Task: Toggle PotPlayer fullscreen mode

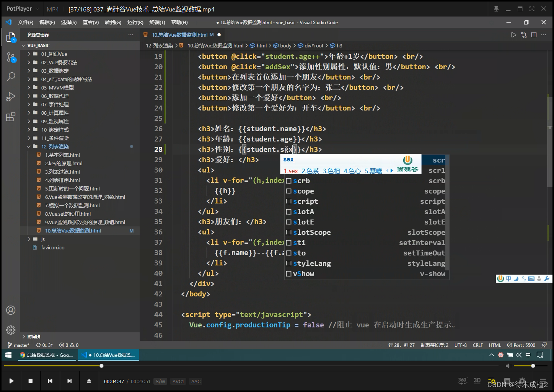Action: pos(531,9)
